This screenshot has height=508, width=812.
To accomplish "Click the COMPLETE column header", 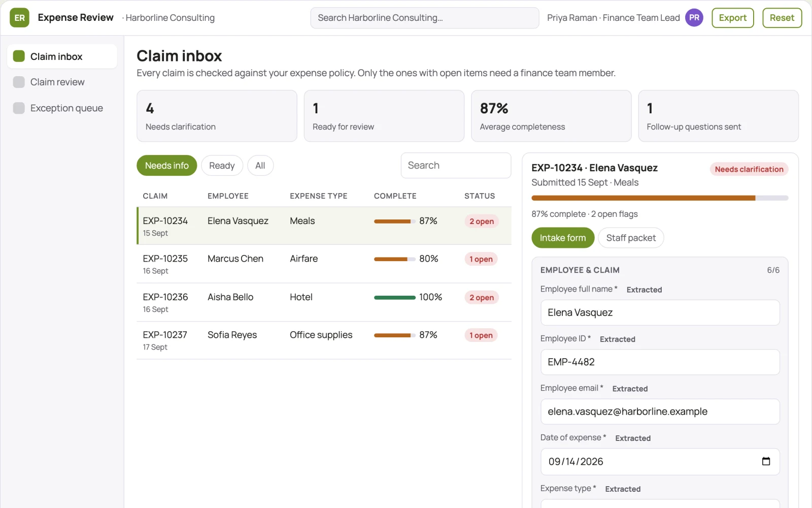I will tap(395, 196).
